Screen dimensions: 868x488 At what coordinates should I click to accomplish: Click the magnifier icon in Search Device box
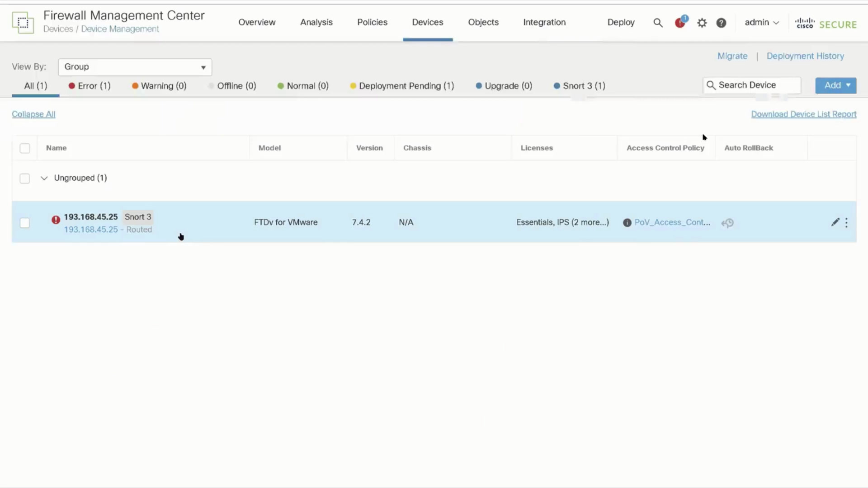coord(711,85)
